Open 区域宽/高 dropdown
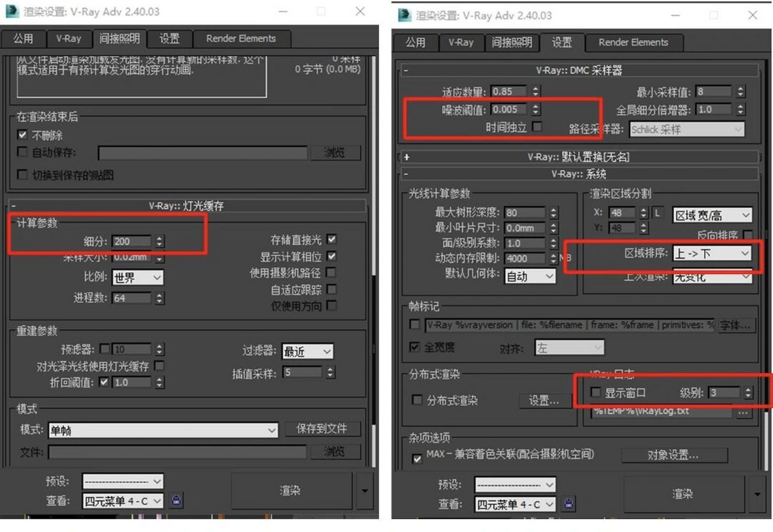773x532 pixels. [712, 215]
